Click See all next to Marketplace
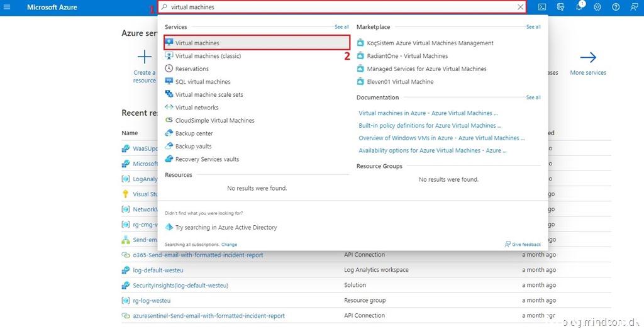Screen dimensions: 644x329 coord(533,27)
